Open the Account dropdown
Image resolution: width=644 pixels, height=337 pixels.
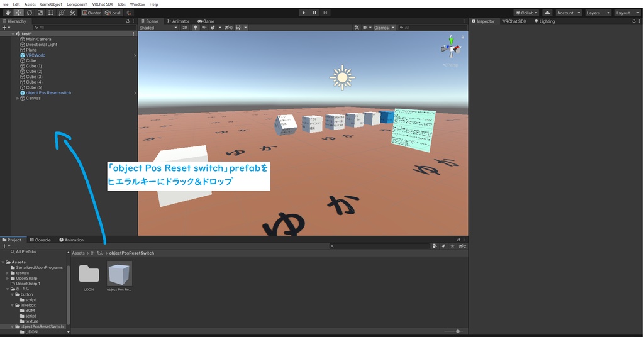point(569,13)
